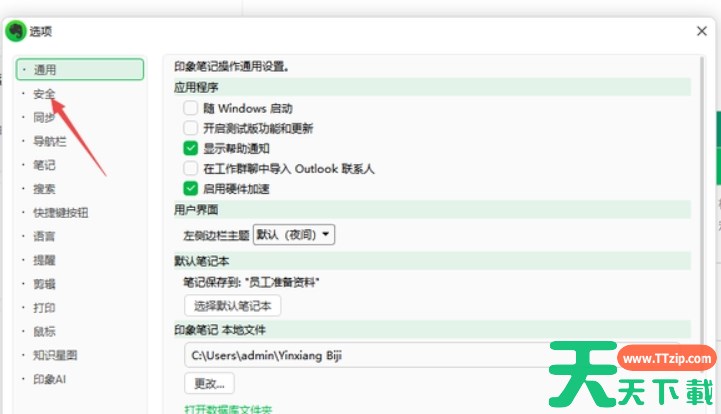Click the 选择默认笔记本 button
The width and height of the screenshot is (721, 414).
(x=232, y=306)
